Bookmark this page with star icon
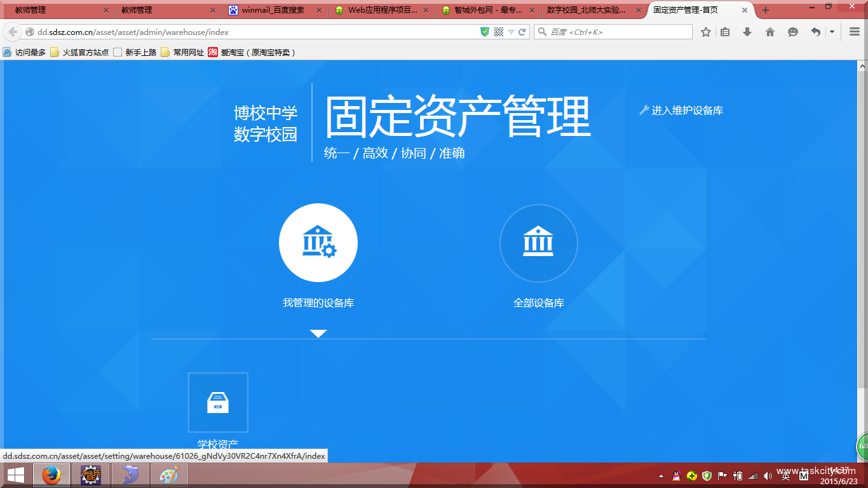The image size is (868, 488). pos(705,32)
